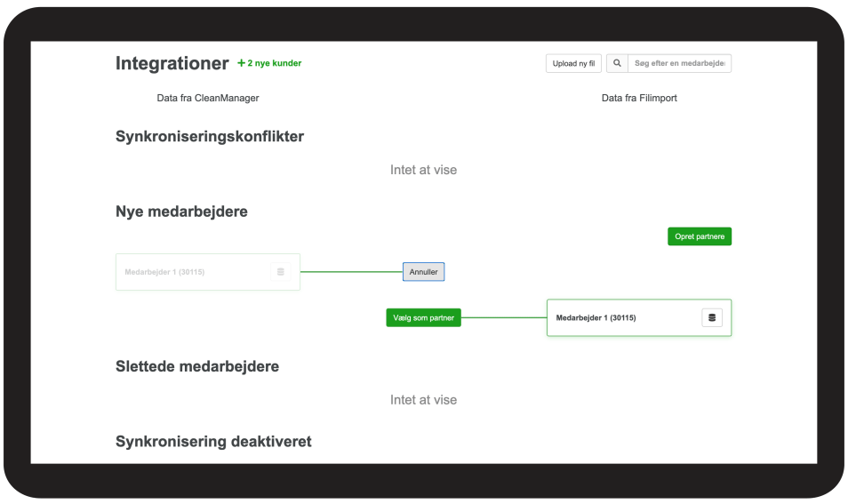Select the faded CleanManager Medarbejder 1 (30115) card
The width and height of the screenshot is (848, 504).
point(208,272)
